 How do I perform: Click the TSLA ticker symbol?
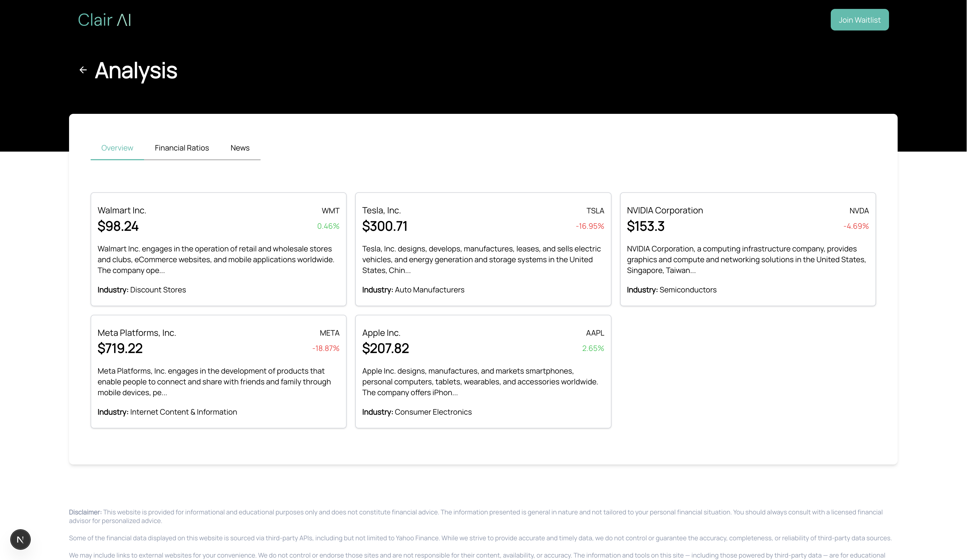pyautogui.click(x=595, y=211)
